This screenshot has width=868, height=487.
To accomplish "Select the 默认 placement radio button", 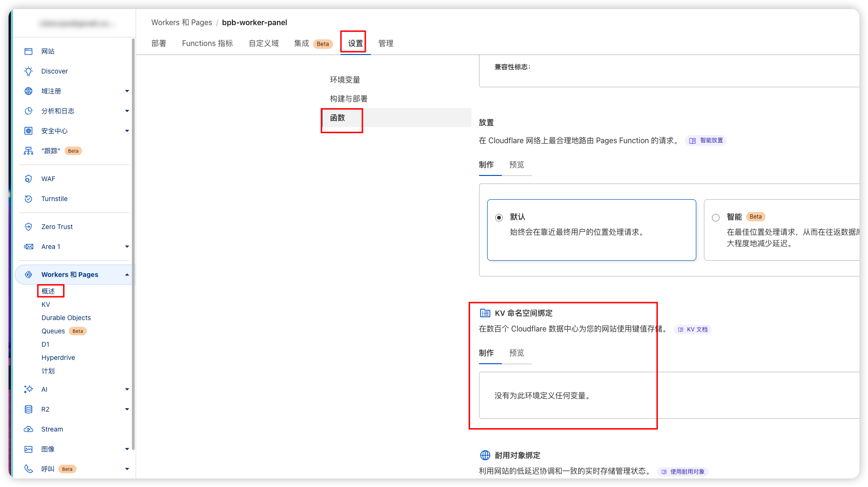I will tap(499, 218).
